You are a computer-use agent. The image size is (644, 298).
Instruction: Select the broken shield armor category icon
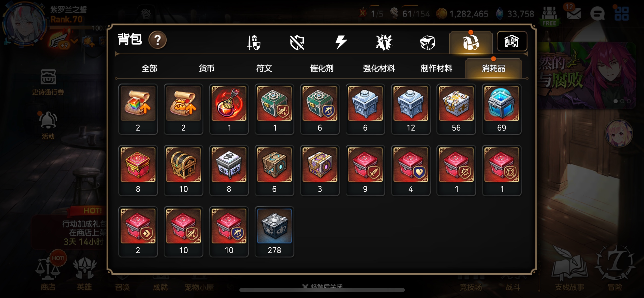click(297, 42)
